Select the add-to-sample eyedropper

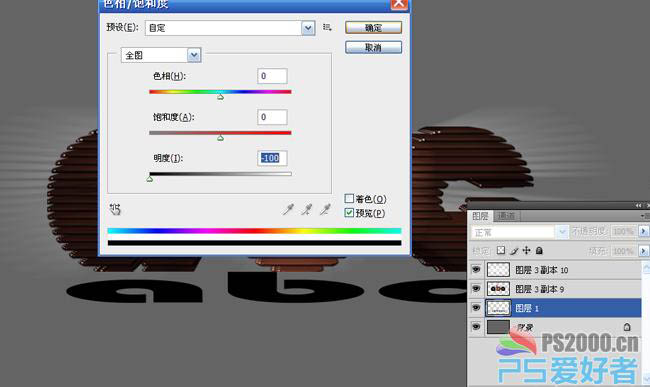pyautogui.click(x=307, y=210)
